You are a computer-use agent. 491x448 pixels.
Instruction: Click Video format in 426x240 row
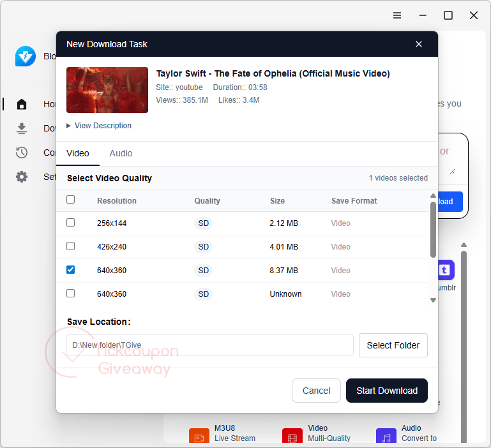341,247
